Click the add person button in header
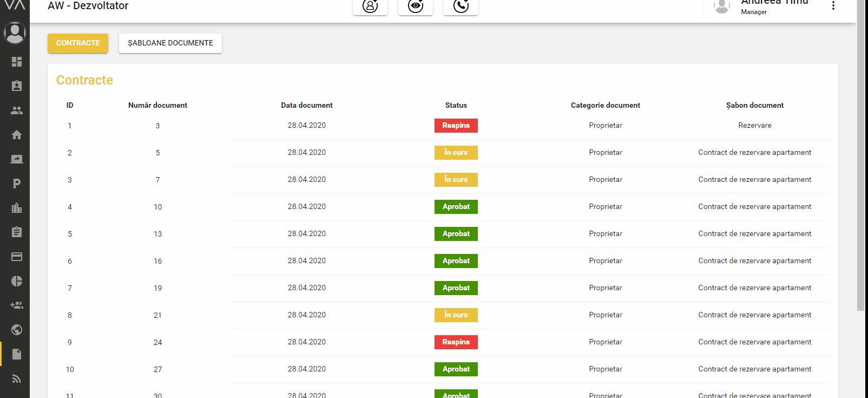 (370, 6)
